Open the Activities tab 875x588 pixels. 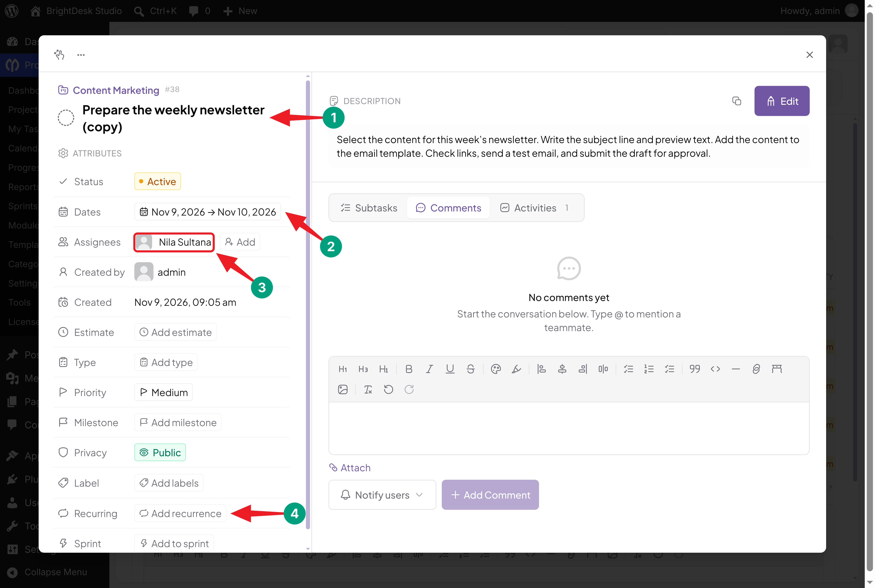pos(535,208)
